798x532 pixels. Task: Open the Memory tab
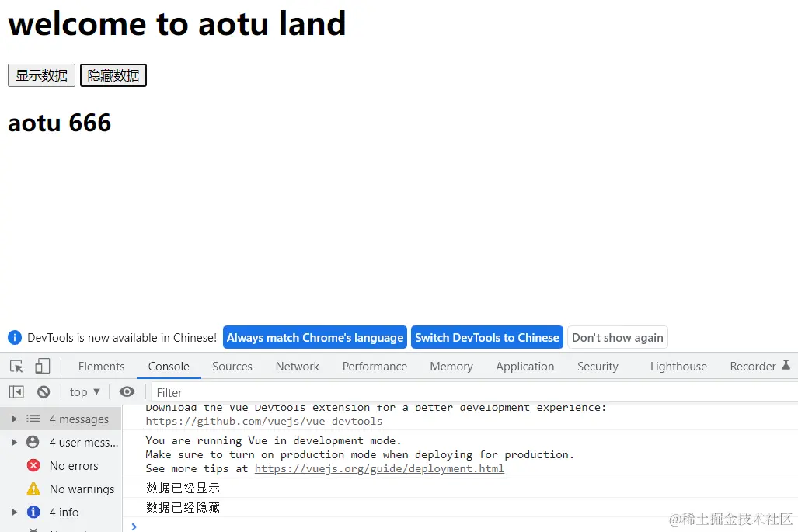pos(451,367)
